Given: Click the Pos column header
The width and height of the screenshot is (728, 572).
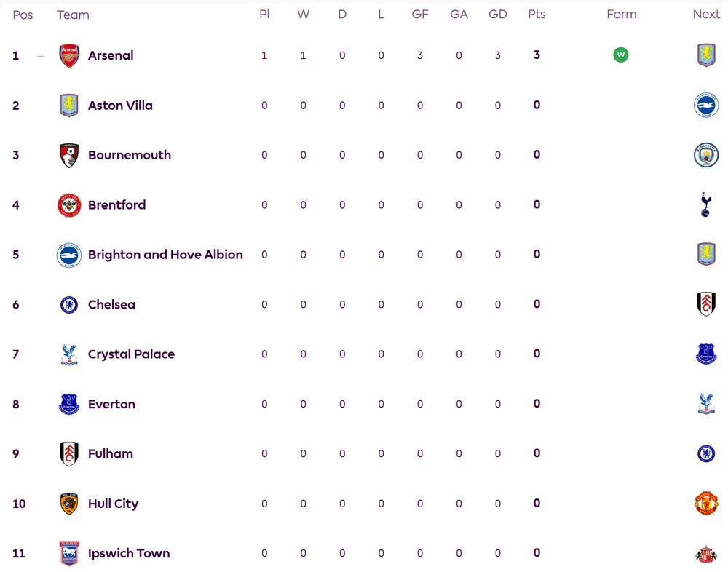Looking at the screenshot, I should 23,15.
